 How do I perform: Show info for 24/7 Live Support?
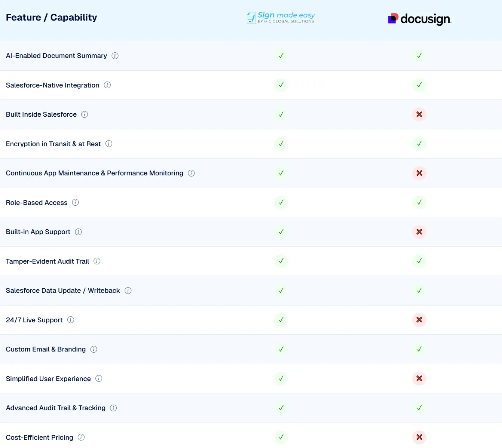(71, 320)
